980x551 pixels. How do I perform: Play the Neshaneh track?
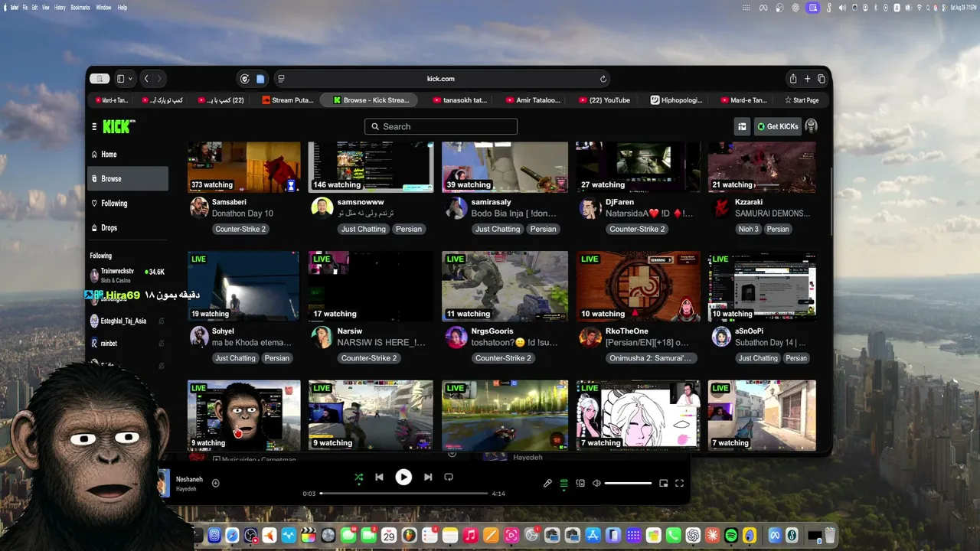403,477
